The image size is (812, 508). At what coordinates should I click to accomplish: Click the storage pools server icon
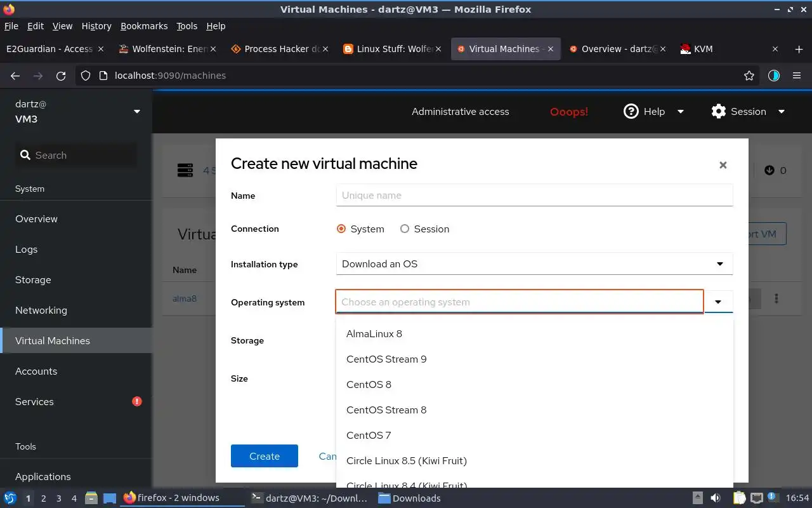coord(185,170)
